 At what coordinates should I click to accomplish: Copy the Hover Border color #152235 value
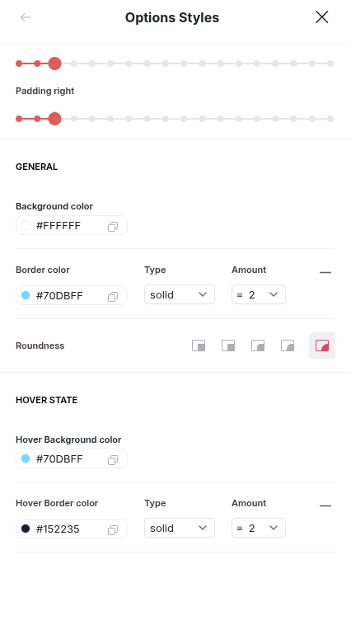[113, 530]
